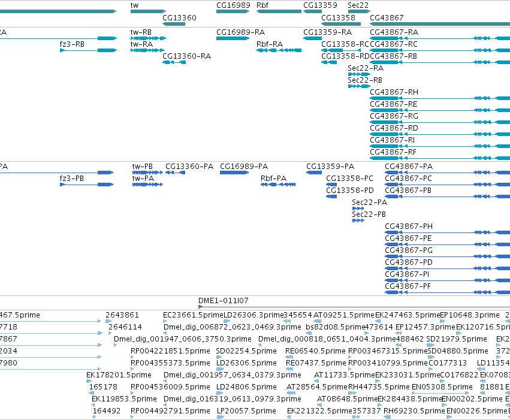Click the Rbf-RA transcript label
This screenshot has width=510, height=420.
point(270,44)
